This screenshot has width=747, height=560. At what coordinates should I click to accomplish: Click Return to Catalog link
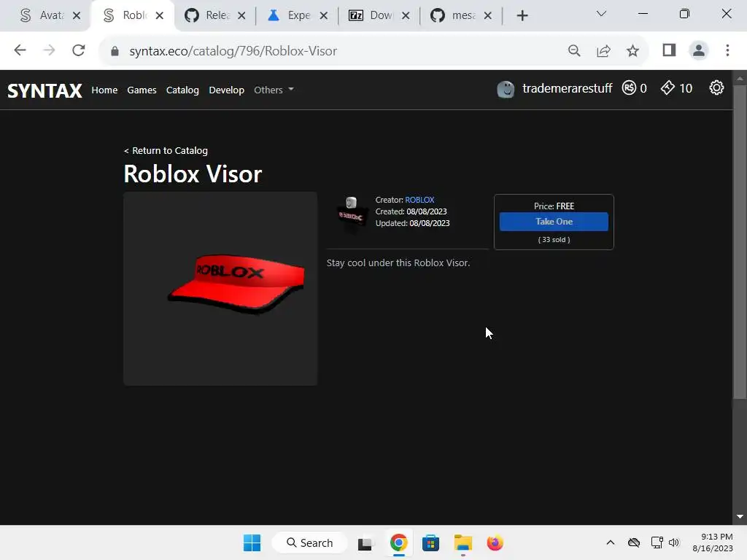tap(166, 150)
